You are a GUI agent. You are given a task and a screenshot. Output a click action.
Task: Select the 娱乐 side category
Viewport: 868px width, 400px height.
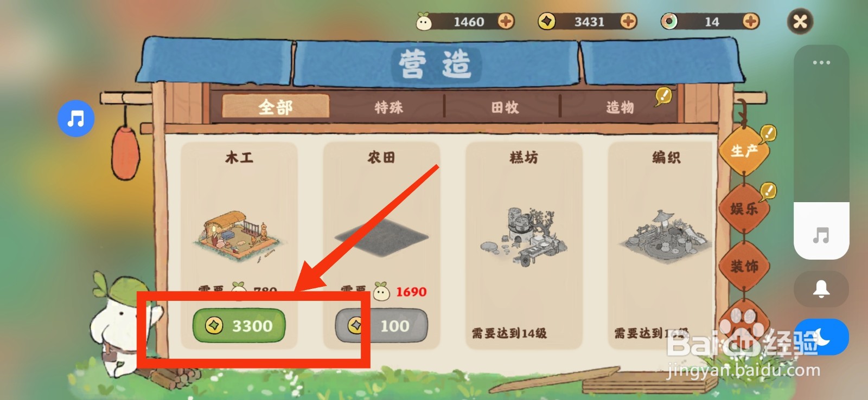pos(744,208)
